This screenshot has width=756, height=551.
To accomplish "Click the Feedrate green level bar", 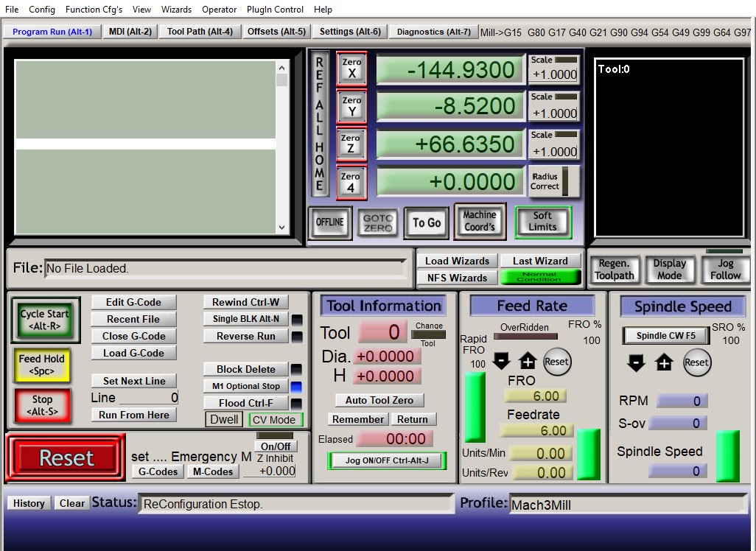I will [x=589, y=454].
